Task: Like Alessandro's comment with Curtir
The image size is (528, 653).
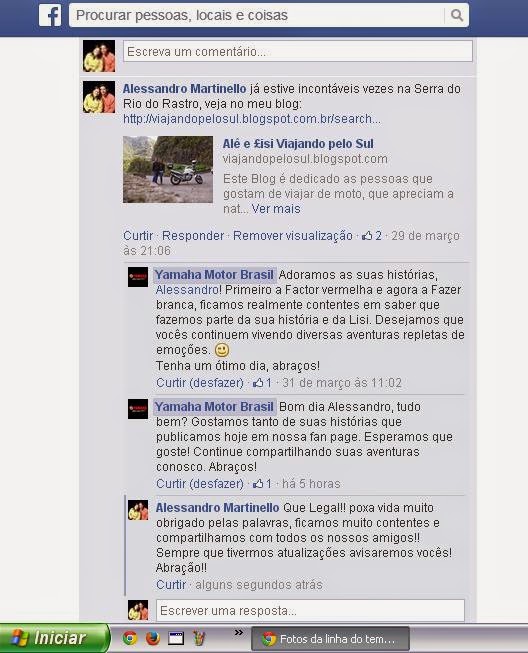Action: point(138,236)
